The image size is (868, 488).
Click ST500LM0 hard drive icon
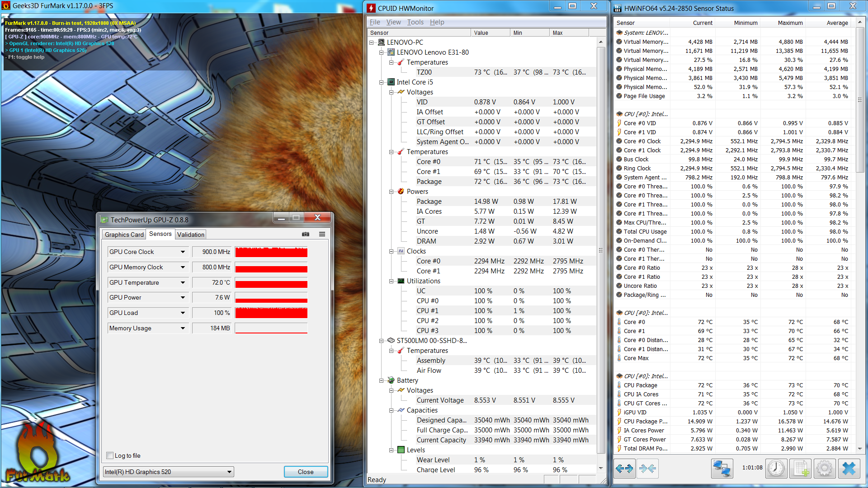[391, 341]
